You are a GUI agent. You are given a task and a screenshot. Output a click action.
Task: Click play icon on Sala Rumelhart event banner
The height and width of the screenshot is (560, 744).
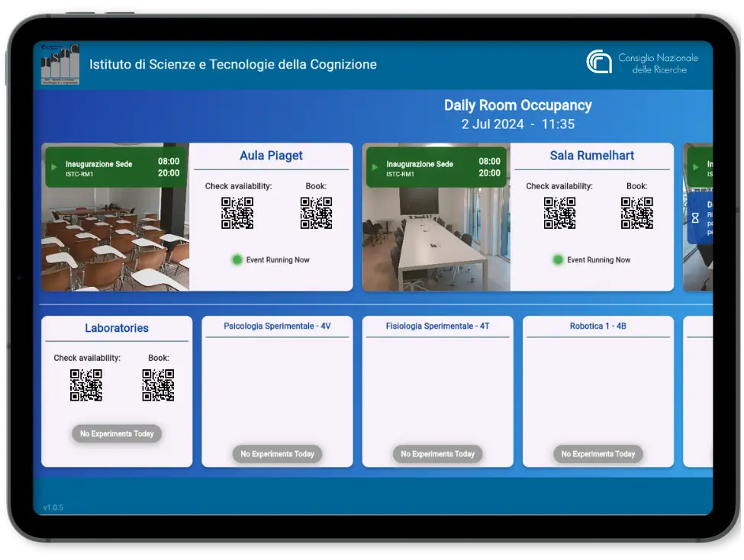(x=375, y=167)
